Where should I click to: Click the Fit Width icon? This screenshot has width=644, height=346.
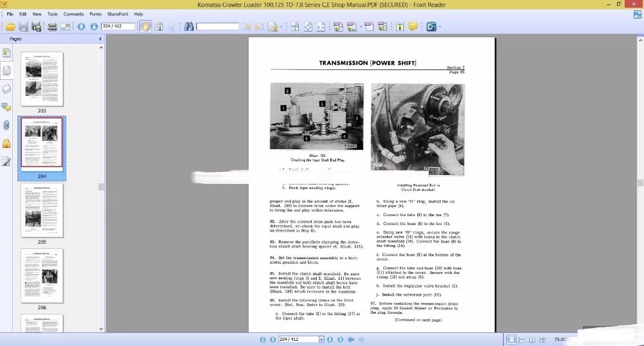click(x=321, y=26)
